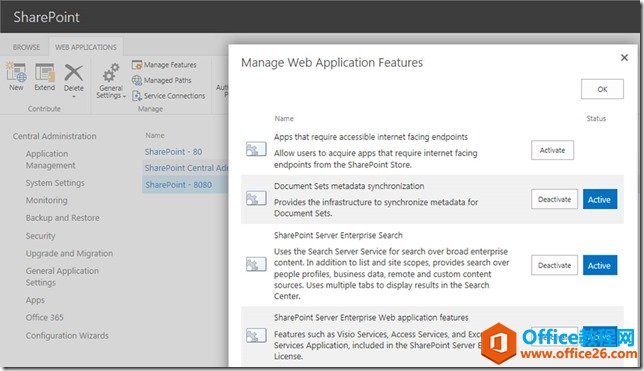This screenshot has width=644, height=371.
Task: Activate the internet facing endpoints apps feature
Action: click(x=552, y=150)
